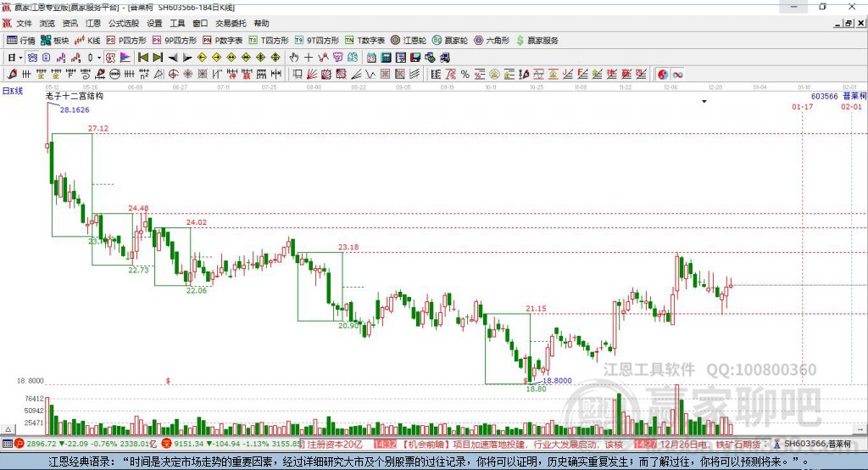
Task: Open the 交易委托 menu
Action: click(x=231, y=23)
